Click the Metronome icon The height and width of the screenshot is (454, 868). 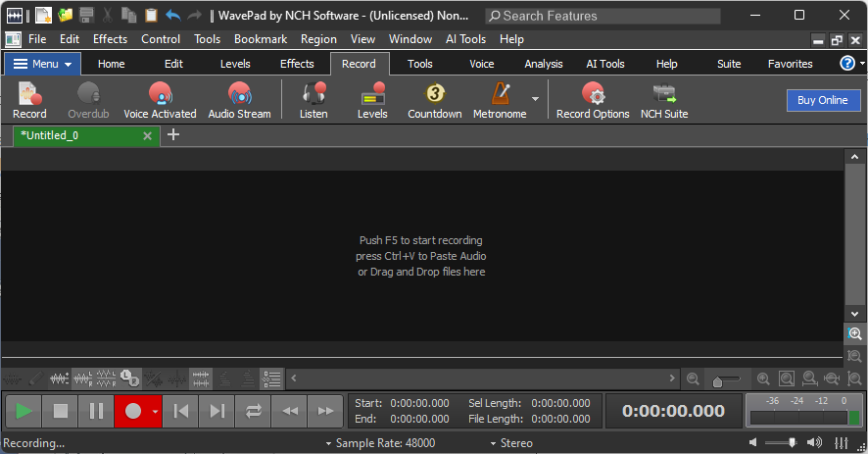tap(500, 100)
